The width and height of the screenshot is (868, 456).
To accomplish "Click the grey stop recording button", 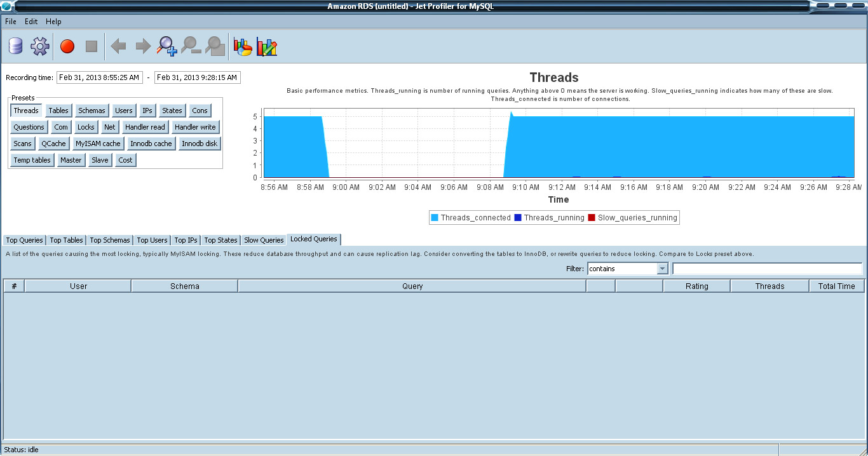I will 92,46.
